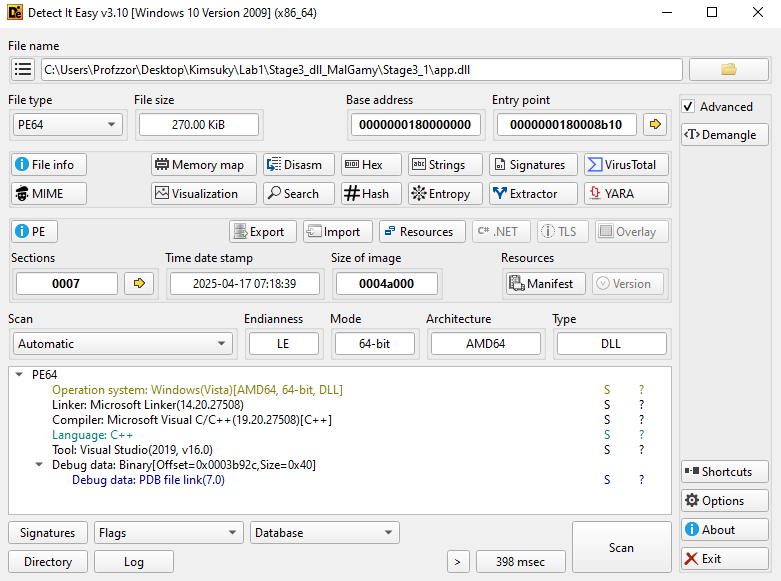
Task: Click the Endianness LE field
Action: click(x=283, y=343)
